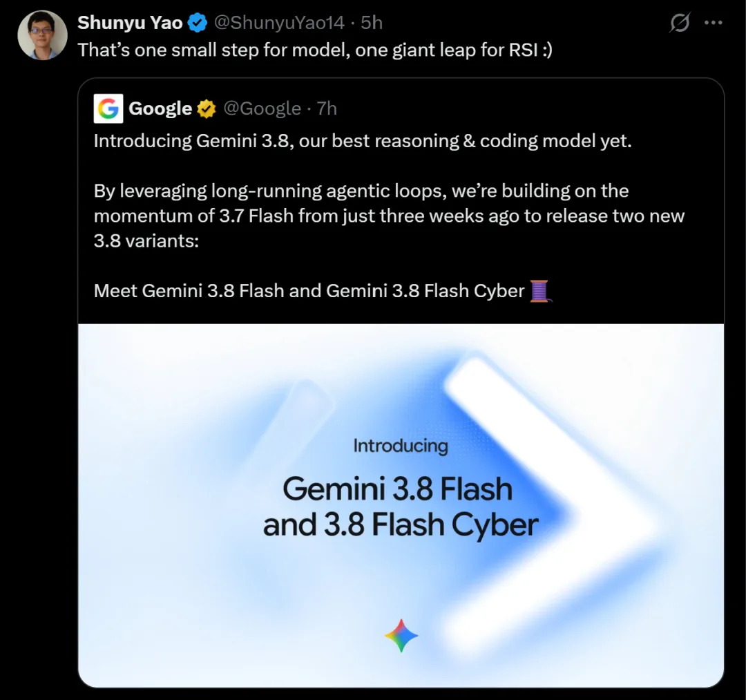
Task: Open the Gemini 3.8 Flash announcement image
Action: click(x=401, y=505)
